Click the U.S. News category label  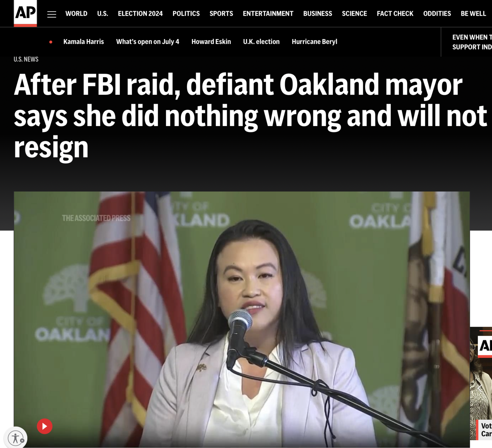tap(26, 59)
